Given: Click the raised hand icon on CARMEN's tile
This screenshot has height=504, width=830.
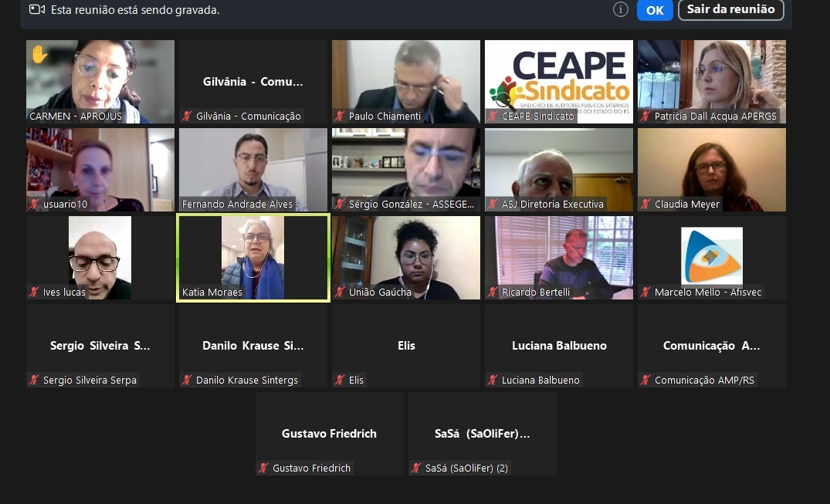Looking at the screenshot, I should tap(39, 54).
